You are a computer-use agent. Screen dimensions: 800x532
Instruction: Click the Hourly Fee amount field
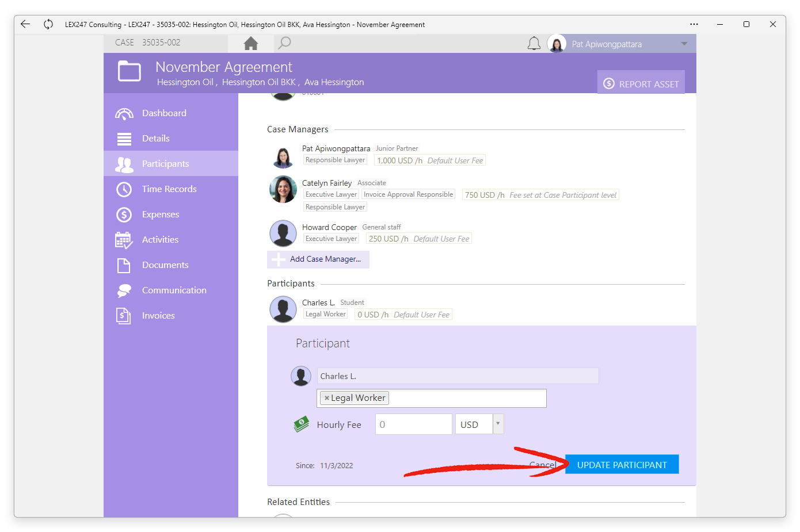(x=413, y=424)
